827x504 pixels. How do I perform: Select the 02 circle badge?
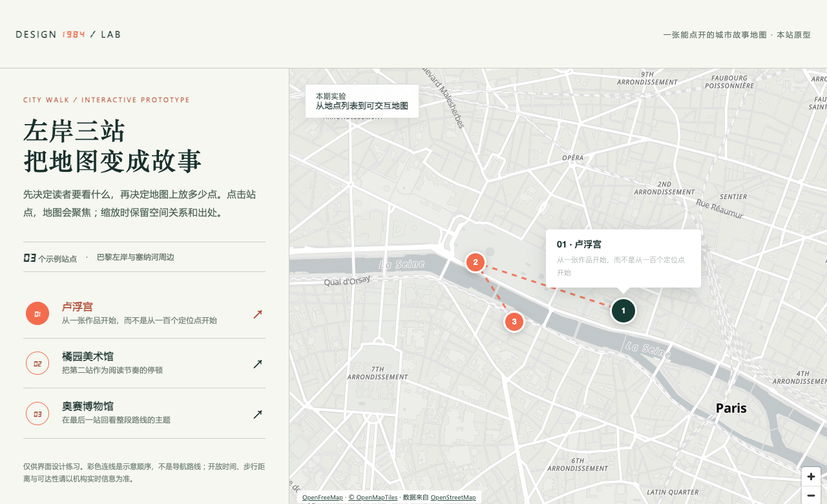[37, 363]
